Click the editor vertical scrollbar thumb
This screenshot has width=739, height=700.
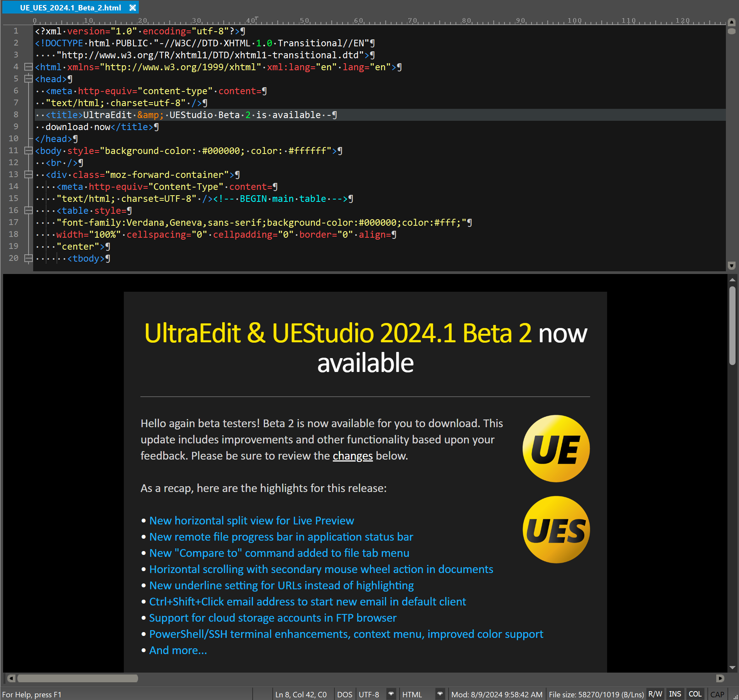(731, 31)
